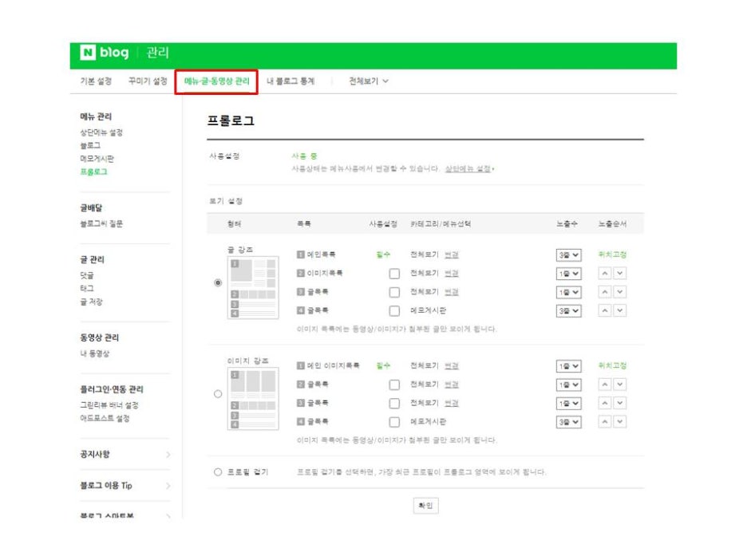Open 댓글 under 글 관리
The image size is (747, 560).
[87, 275]
